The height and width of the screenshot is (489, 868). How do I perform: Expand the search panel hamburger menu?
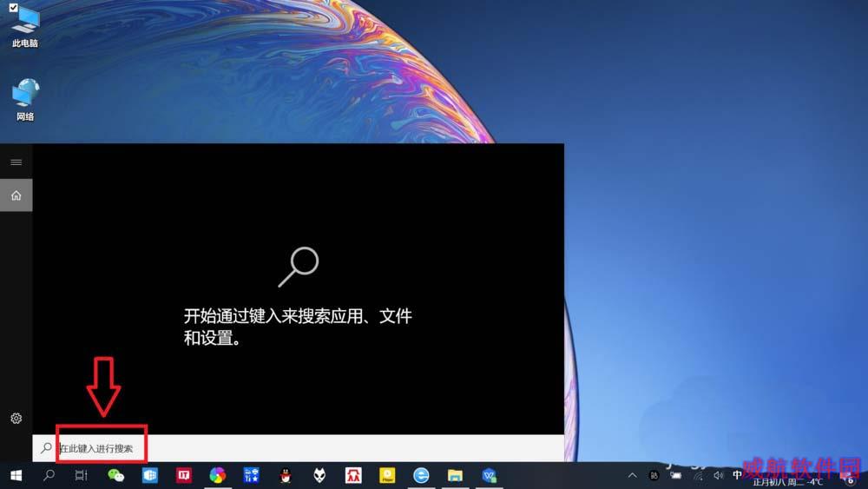pyautogui.click(x=16, y=162)
